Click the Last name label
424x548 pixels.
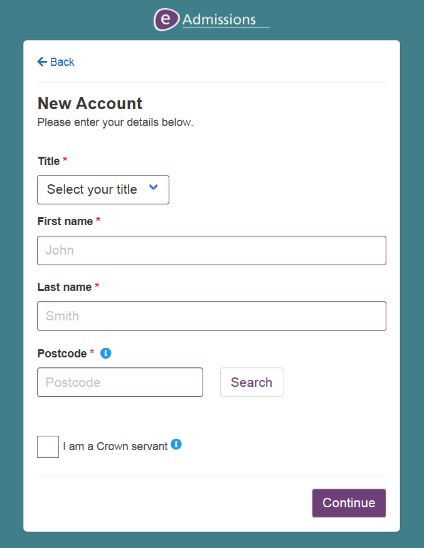[64, 287]
